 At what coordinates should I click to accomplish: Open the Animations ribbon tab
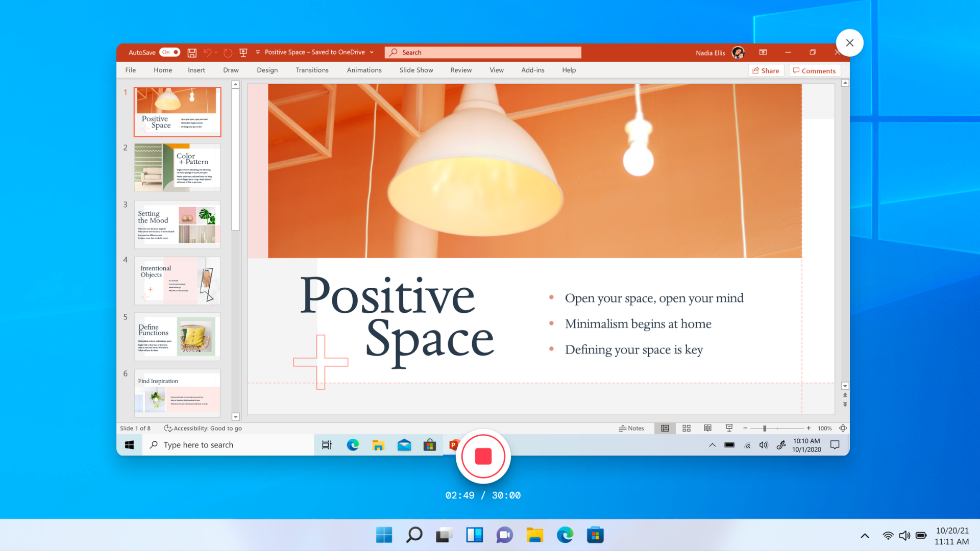click(x=363, y=70)
